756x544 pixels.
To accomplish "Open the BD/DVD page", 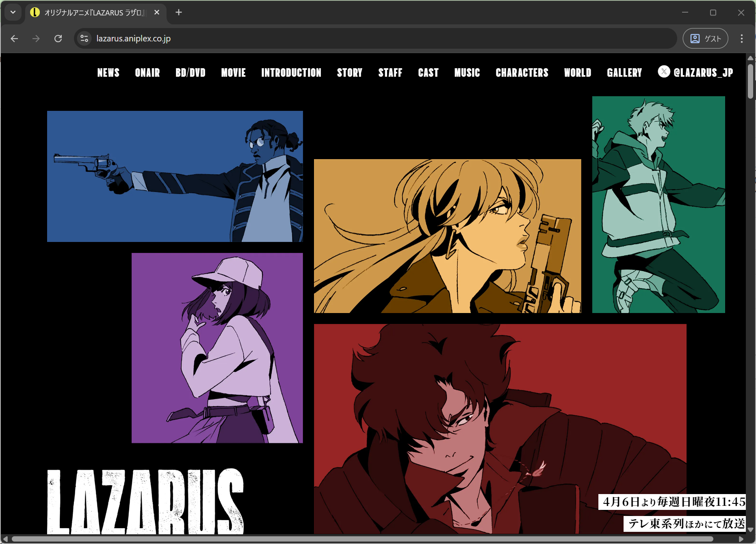I will (x=191, y=73).
